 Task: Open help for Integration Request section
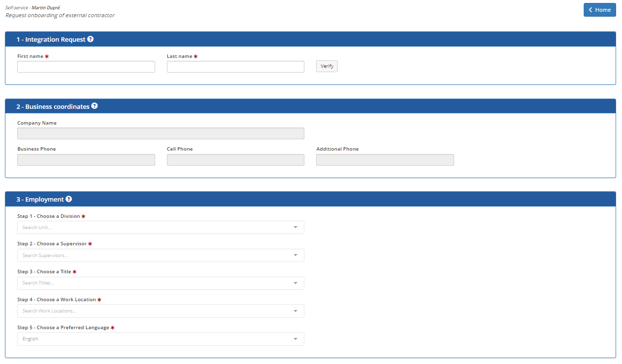click(x=90, y=39)
